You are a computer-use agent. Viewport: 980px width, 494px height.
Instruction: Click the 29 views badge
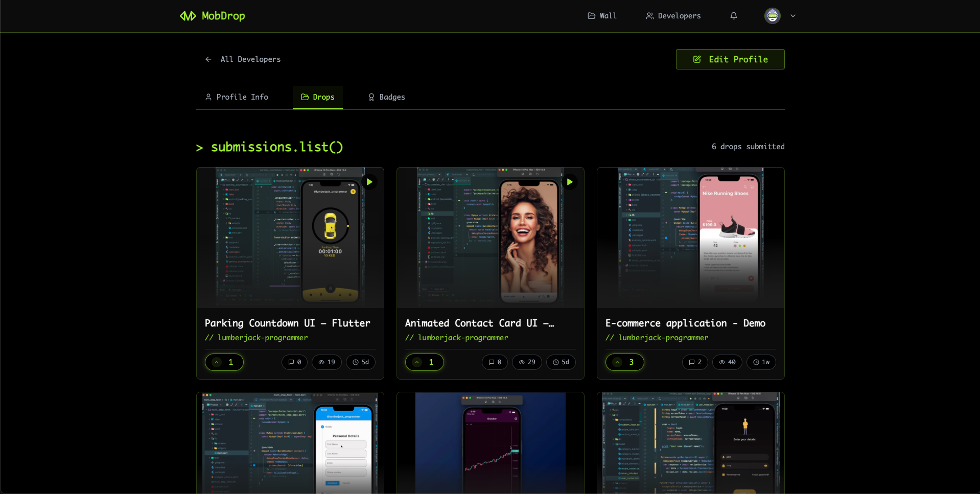point(527,362)
